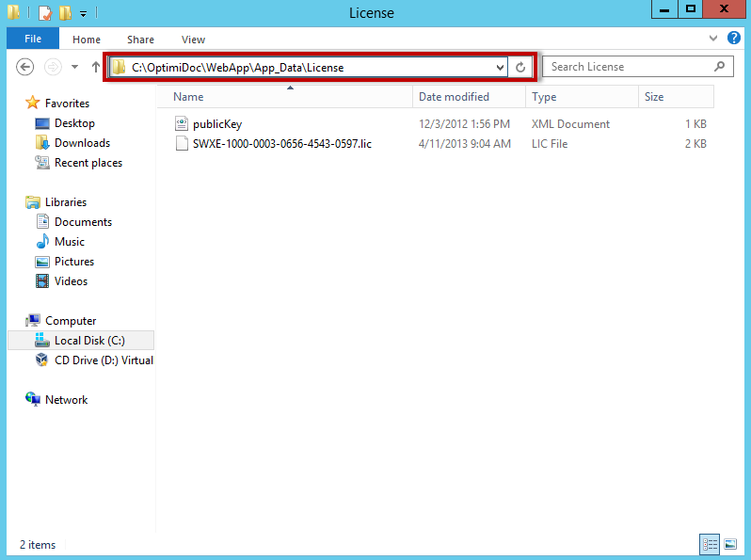
Task: Refresh the License folder view
Action: coord(520,67)
